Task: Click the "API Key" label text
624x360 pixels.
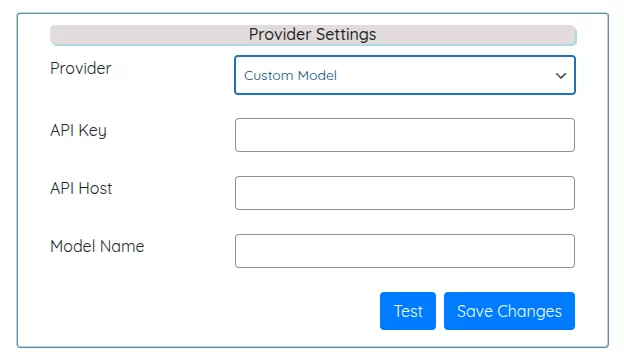Action: pos(78,130)
